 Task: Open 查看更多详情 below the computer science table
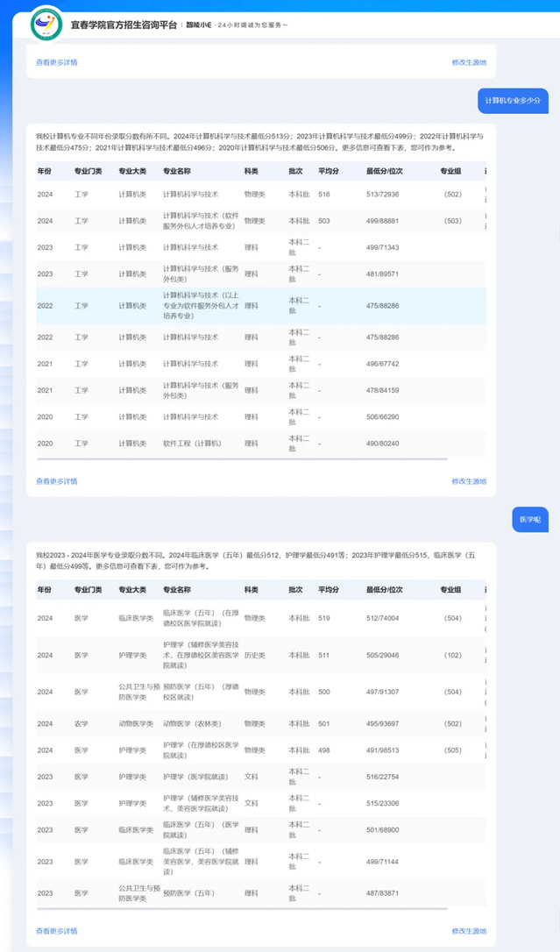56,481
